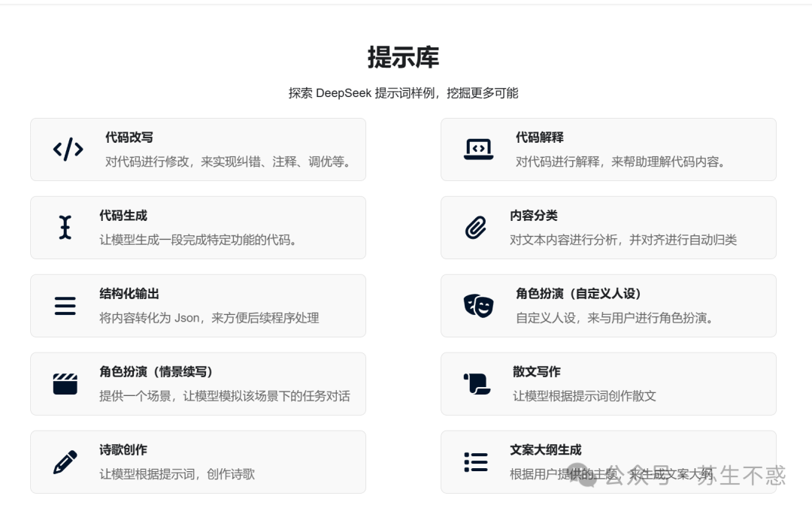Click description 让模型生成一段完成特定功能的代码
The width and height of the screenshot is (812, 508).
200,240
